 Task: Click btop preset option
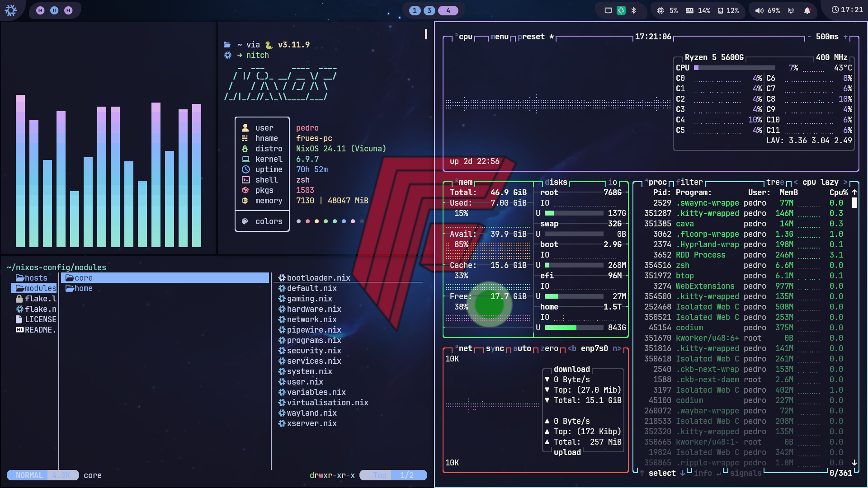(x=531, y=37)
